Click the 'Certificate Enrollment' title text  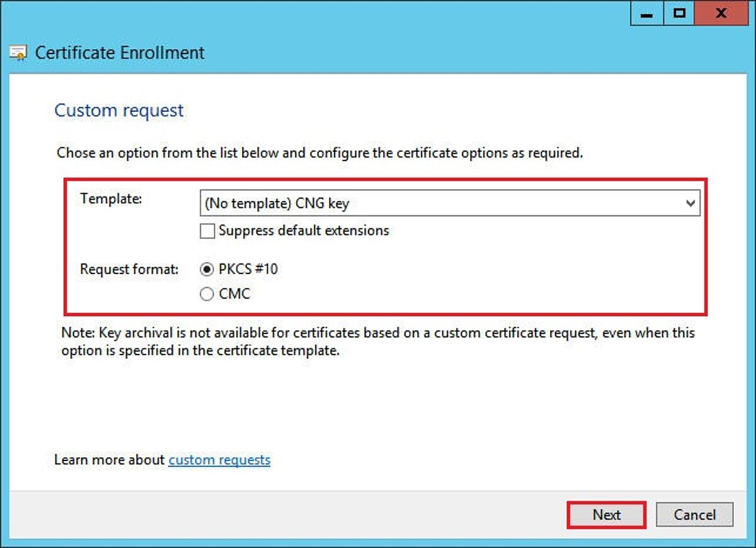[120, 53]
